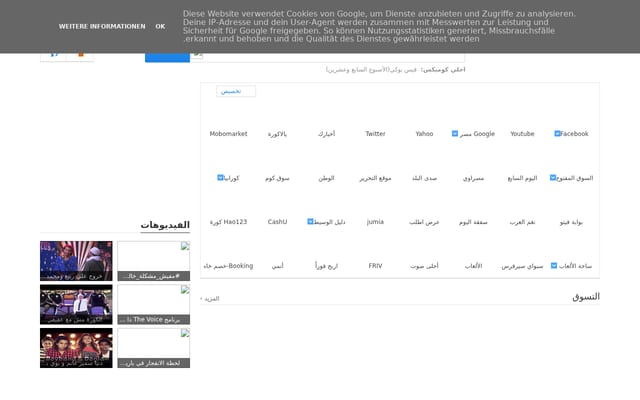Visit سبواي سيرفرس link
The width and height of the screenshot is (640, 400).
pyautogui.click(x=522, y=266)
